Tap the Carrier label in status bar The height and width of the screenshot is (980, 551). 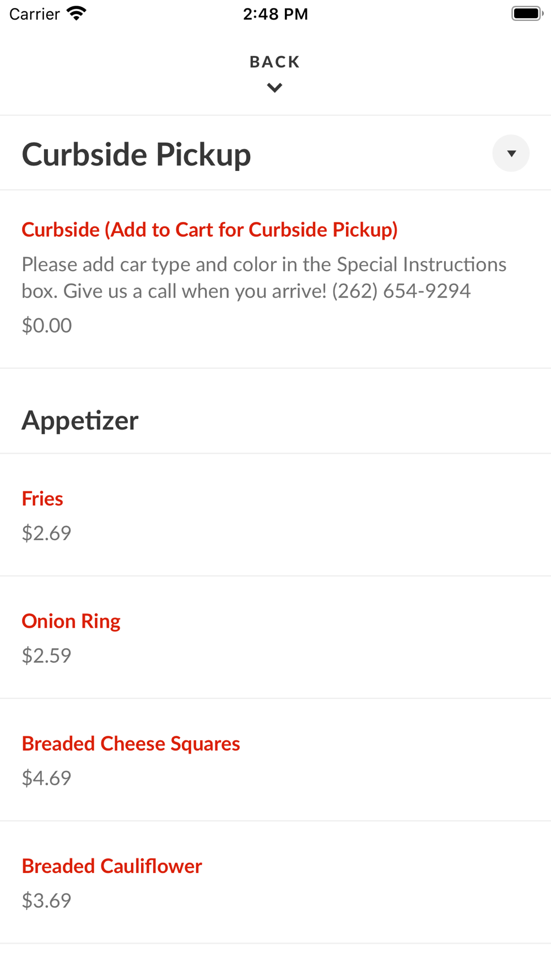click(34, 14)
